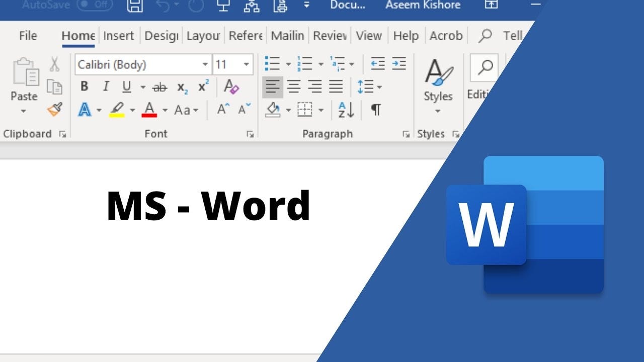Apply the Format Painter
Image resolution: width=644 pixels, height=362 pixels.
coord(53,109)
